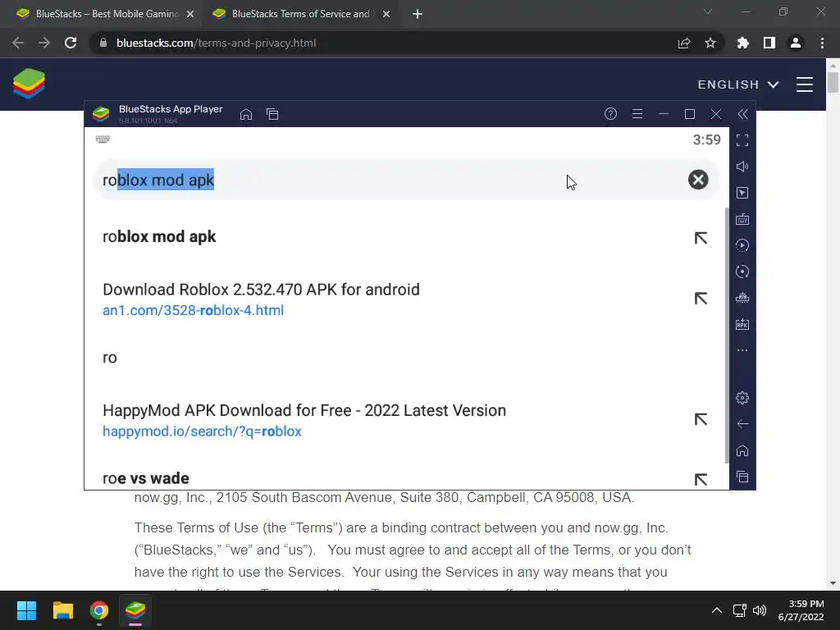840x630 pixels.
Task: Open Chrome three-dot menu
Action: click(822, 43)
